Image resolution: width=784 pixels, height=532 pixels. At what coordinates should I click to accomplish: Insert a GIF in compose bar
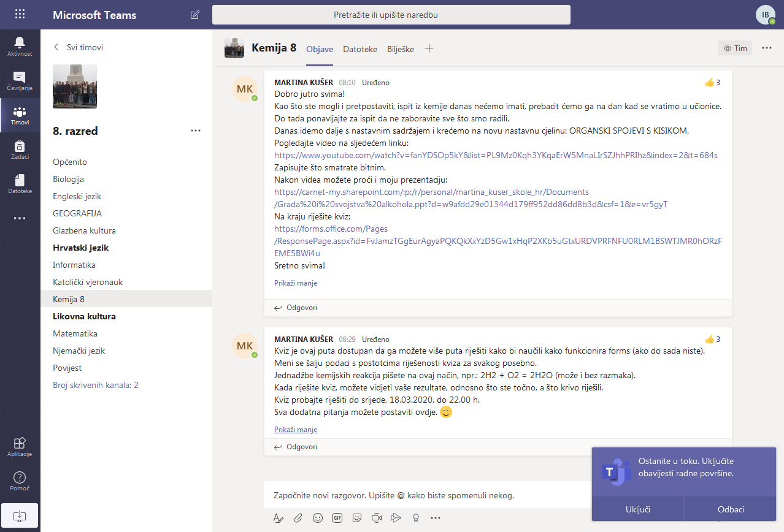pyautogui.click(x=337, y=518)
